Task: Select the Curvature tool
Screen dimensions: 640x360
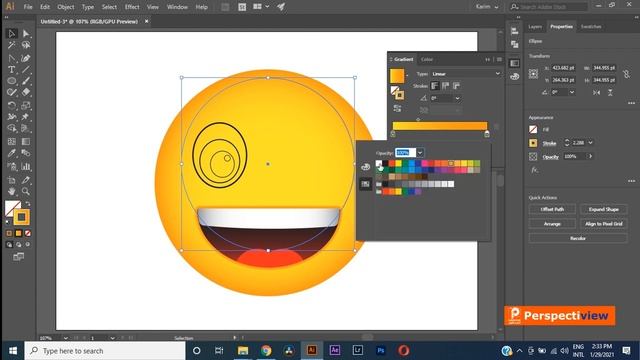Action: click(x=26, y=58)
